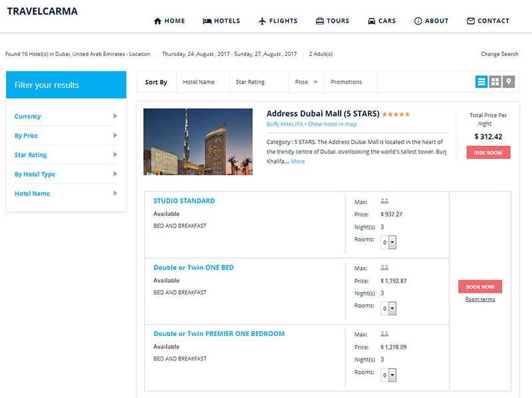Click the Cars icon in navigation
The width and height of the screenshot is (532, 398).
tap(371, 21)
